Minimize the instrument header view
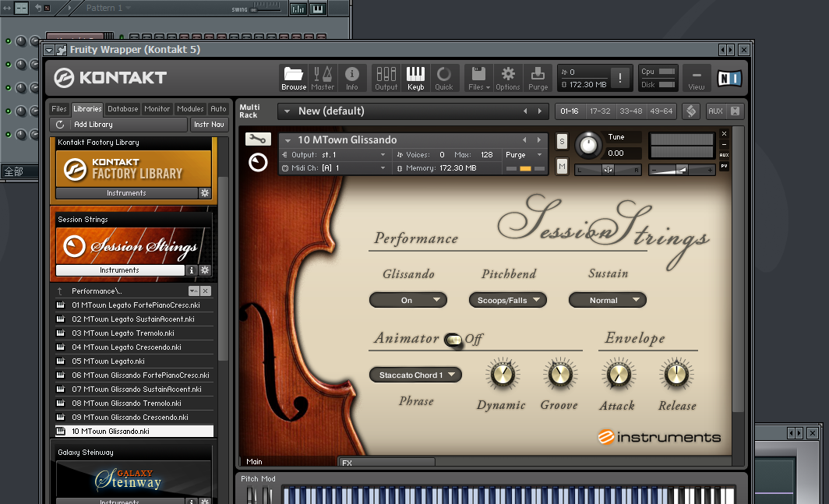Screen dimensions: 829x504 725,144
